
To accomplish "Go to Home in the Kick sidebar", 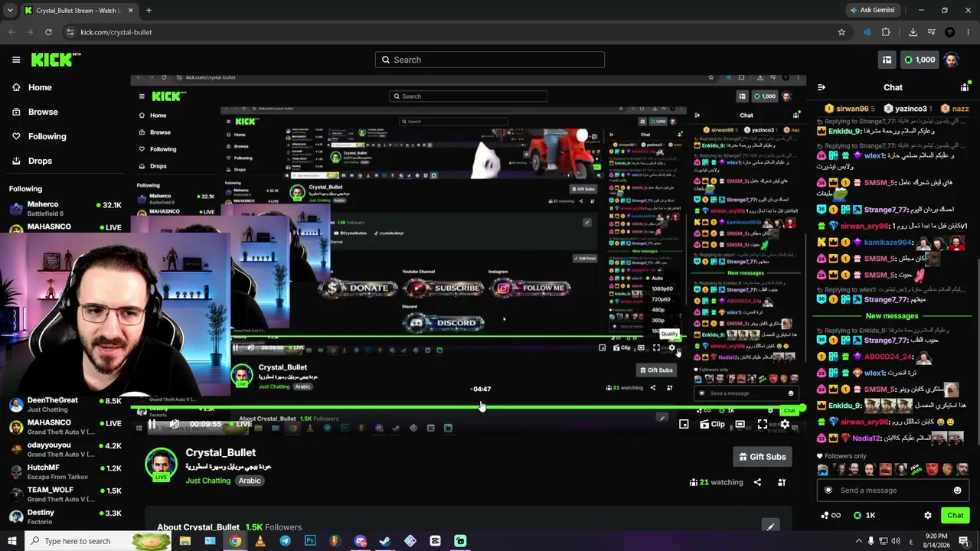I will coord(32,87).
